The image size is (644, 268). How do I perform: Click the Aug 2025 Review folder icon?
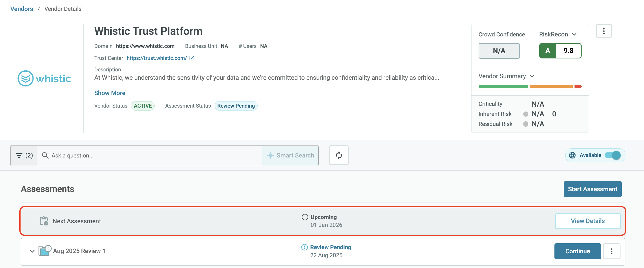[45, 250]
